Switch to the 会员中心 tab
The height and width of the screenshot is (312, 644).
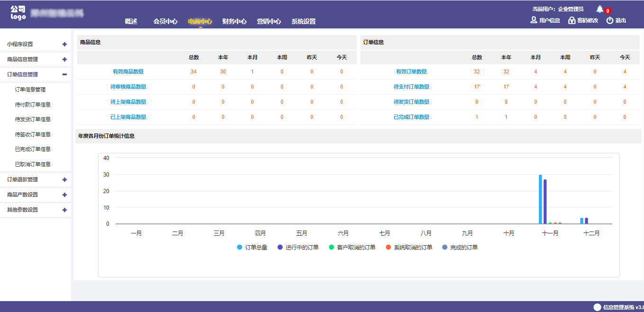click(165, 21)
